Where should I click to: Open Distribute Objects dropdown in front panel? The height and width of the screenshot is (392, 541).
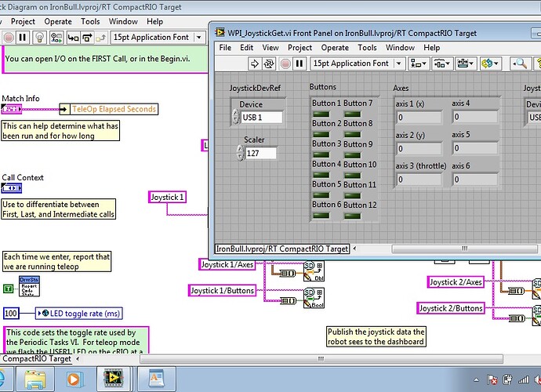[442, 64]
